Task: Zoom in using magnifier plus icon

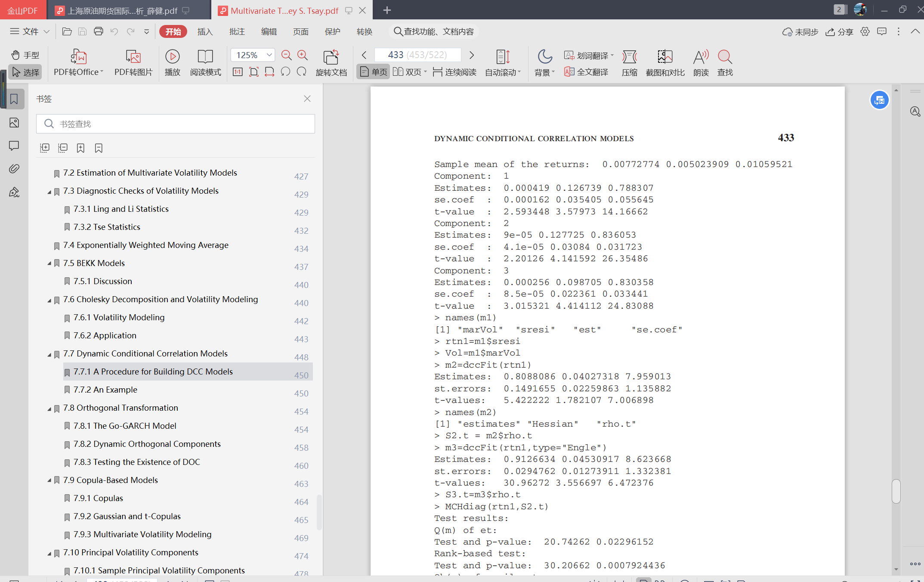Action: (303, 55)
